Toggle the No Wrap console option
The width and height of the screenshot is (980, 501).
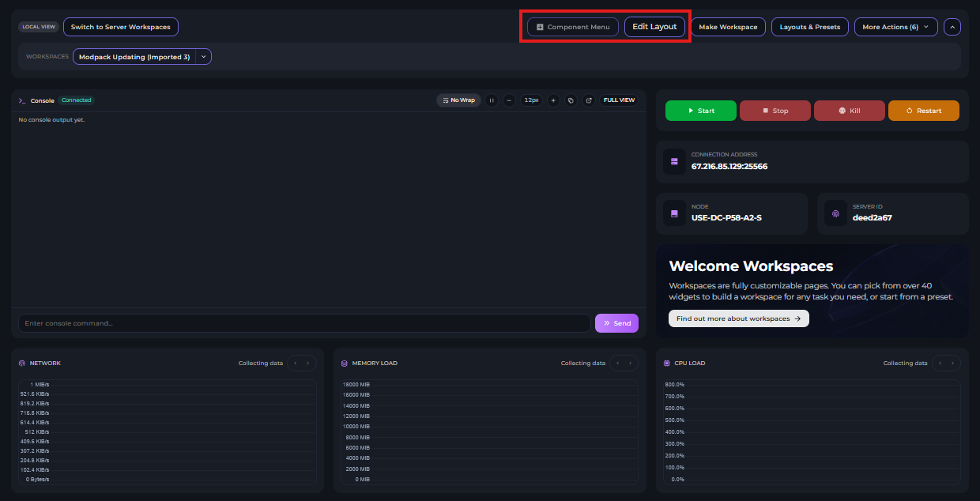click(458, 100)
